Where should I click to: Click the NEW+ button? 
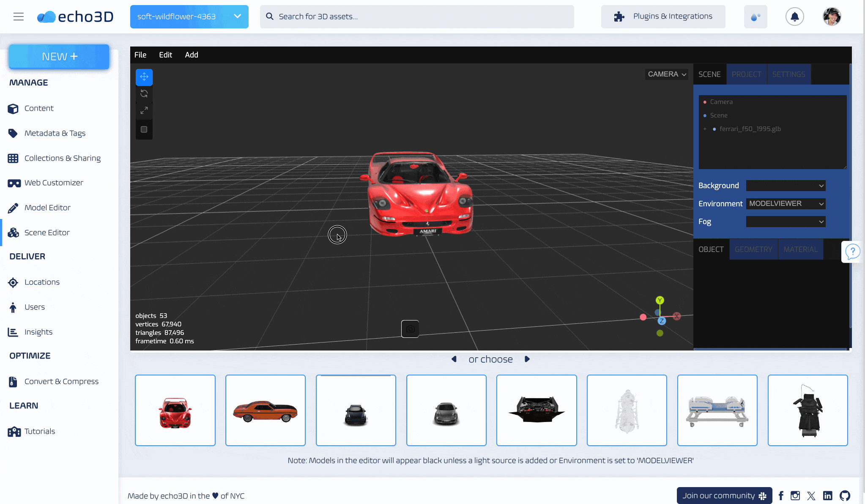[59, 56]
